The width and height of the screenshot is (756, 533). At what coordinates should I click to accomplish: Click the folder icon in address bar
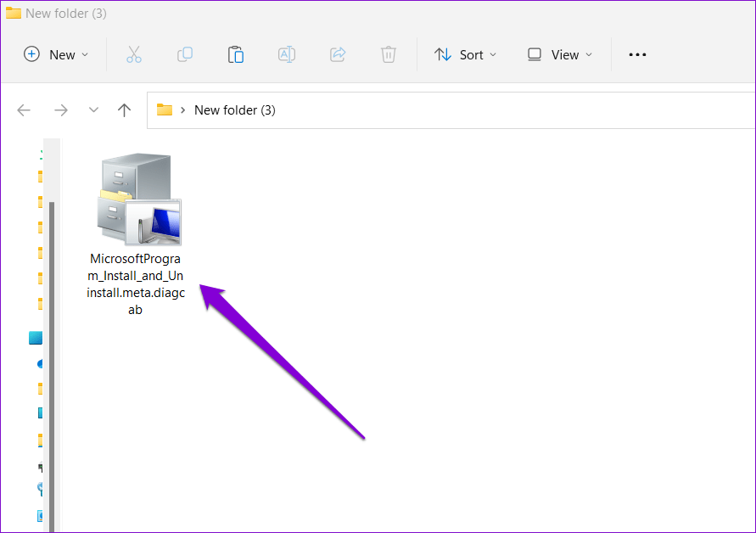click(x=165, y=110)
